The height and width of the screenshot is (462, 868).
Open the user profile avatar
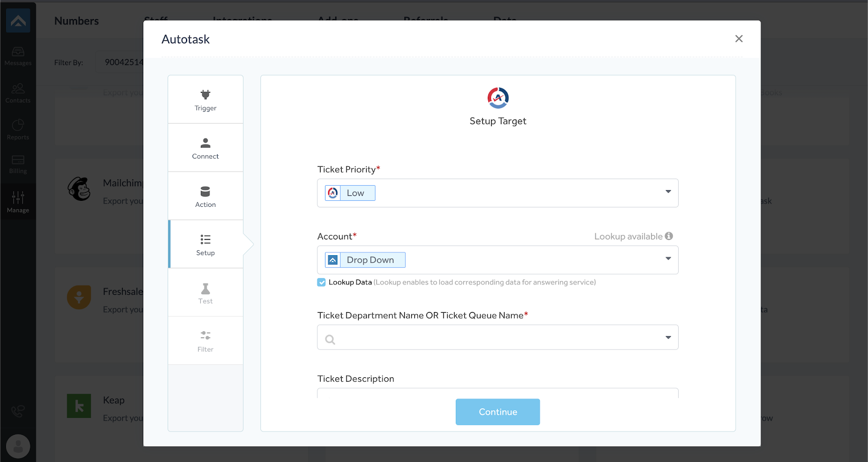coord(18,446)
